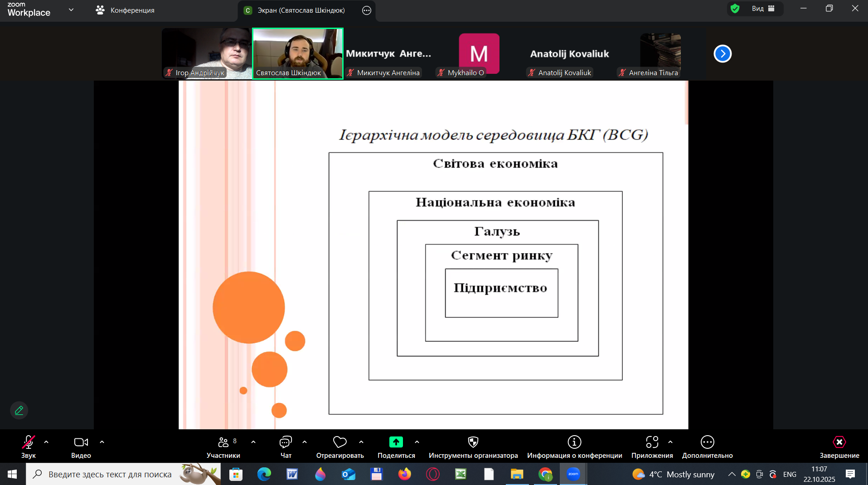Click the green encryption shield icon

click(735, 9)
